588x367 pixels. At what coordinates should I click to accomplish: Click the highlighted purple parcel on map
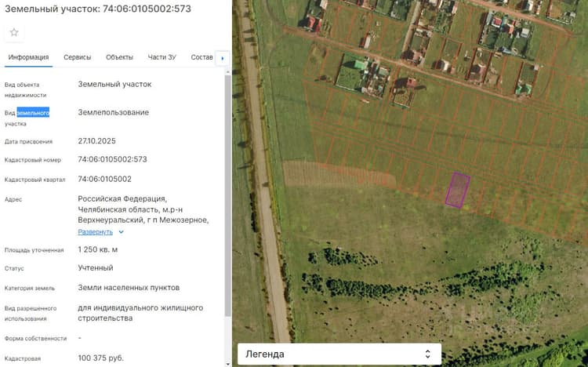[x=458, y=190]
